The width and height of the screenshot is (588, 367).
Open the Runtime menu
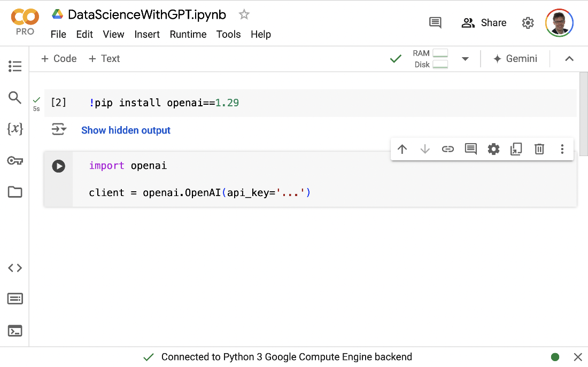pos(188,35)
